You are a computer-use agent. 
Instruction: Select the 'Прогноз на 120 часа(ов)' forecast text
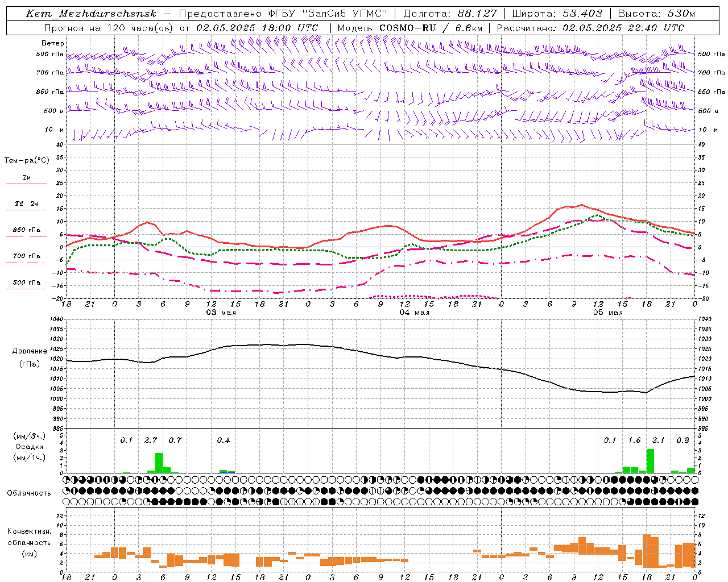pyautogui.click(x=109, y=28)
